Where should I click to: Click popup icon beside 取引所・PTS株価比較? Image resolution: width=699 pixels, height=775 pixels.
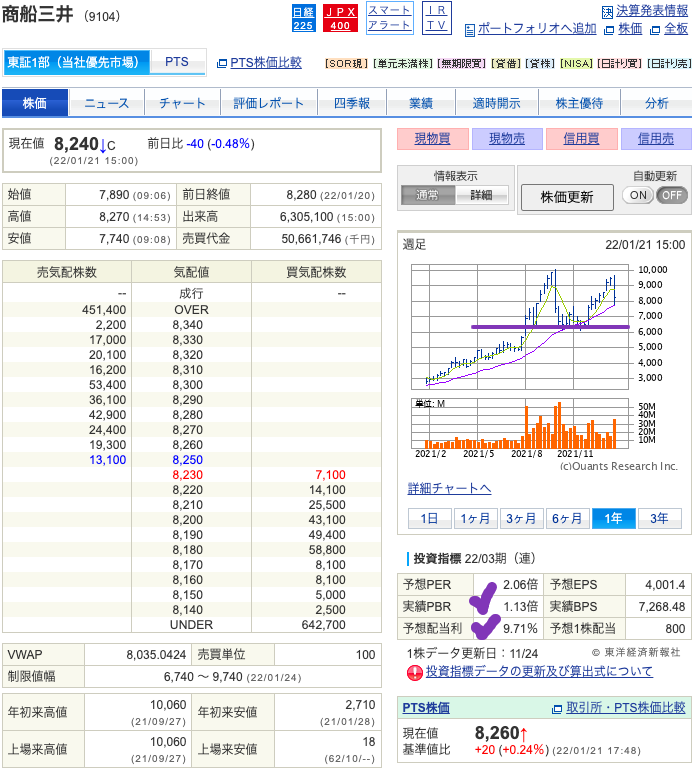pos(557,709)
